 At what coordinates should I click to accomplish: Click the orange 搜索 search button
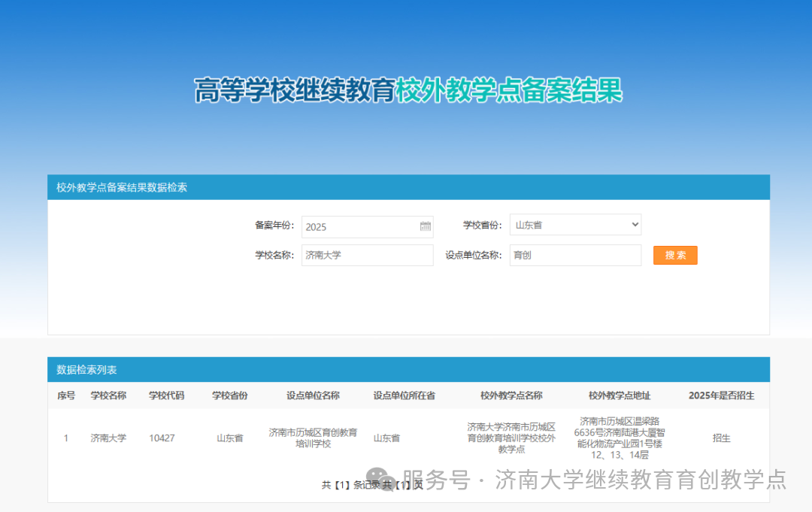pos(674,255)
